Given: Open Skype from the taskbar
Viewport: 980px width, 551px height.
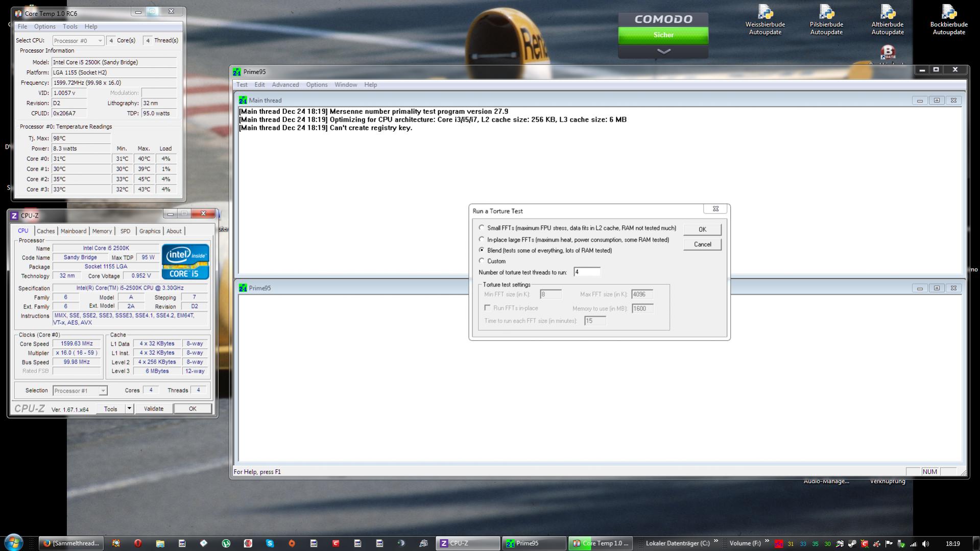Looking at the screenshot, I should [x=270, y=543].
